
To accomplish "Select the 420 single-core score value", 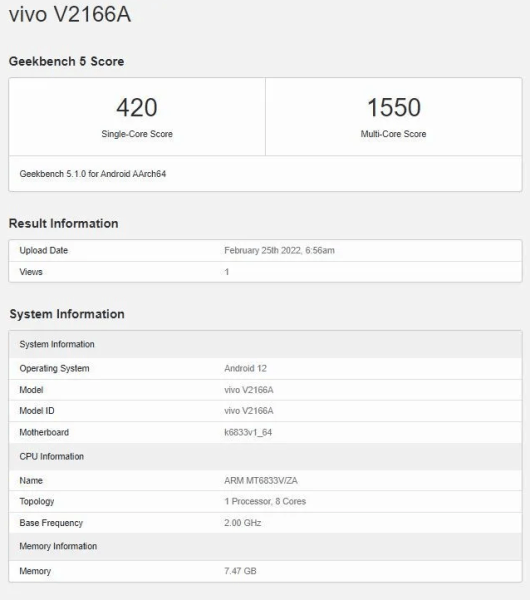I will point(137,108).
